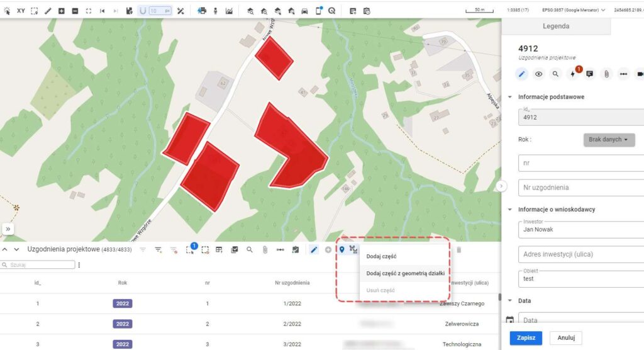The height and width of the screenshot is (350, 644).
Task: Click the lightning actions icon with badge
Action: click(572, 74)
